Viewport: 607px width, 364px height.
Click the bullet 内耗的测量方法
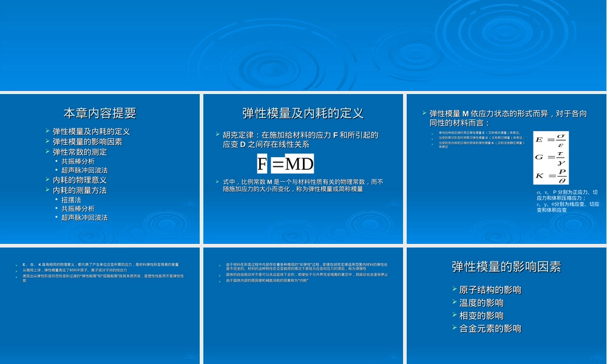click(80, 190)
